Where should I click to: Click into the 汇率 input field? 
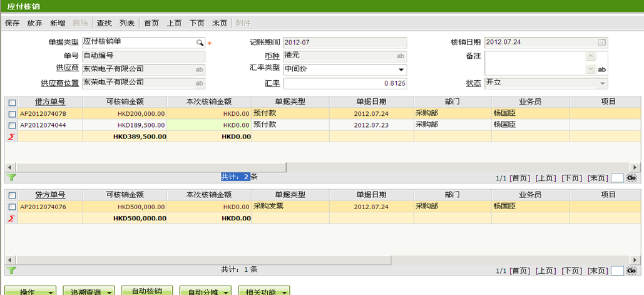(345, 83)
